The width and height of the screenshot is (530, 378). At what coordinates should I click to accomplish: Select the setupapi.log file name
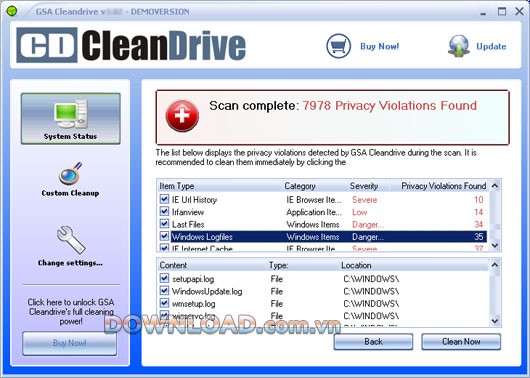point(193,279)
